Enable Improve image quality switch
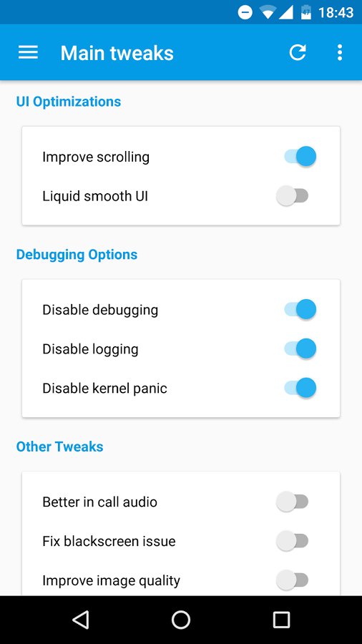 tap(292, 580)
